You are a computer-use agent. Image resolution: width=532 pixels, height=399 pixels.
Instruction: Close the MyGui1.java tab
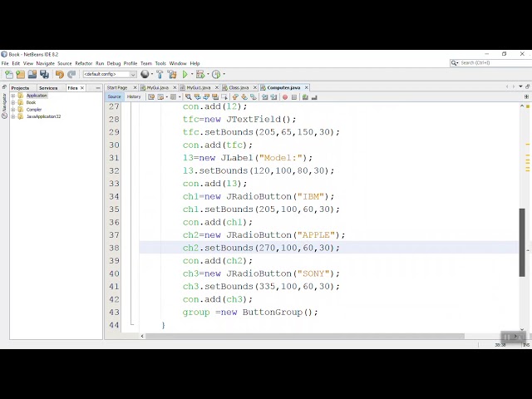216,87
